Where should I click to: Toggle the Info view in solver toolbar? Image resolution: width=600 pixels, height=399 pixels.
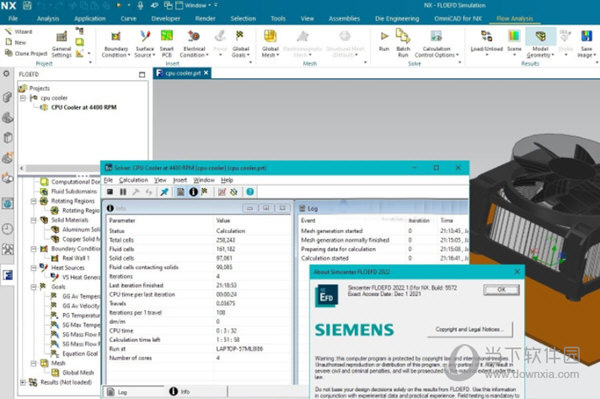pos(193,192)
